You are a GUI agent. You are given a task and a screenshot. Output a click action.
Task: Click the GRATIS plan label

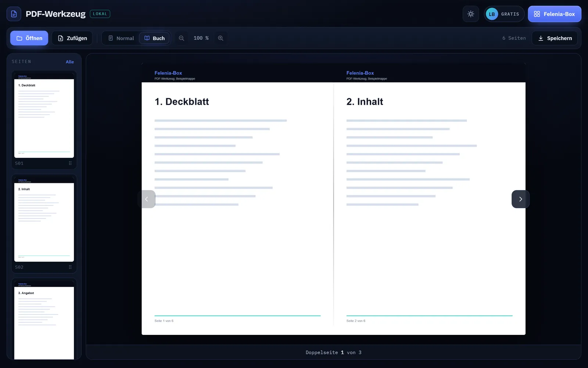[510, 14]
